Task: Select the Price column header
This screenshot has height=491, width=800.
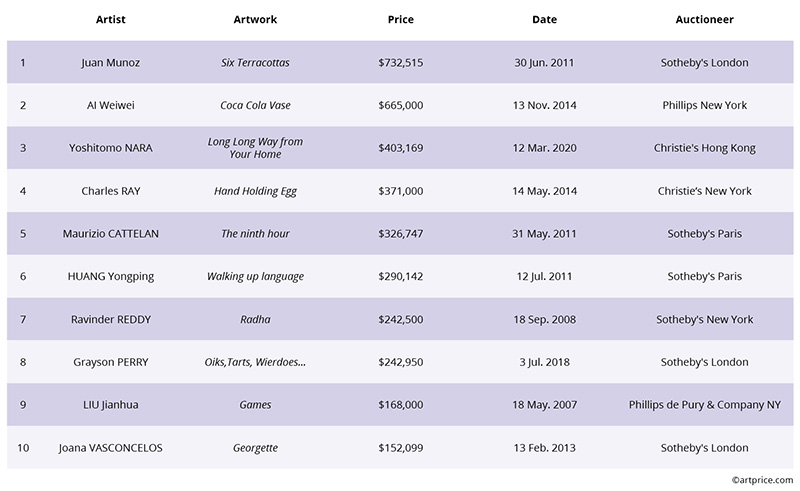Action: [x=401, y=19]
